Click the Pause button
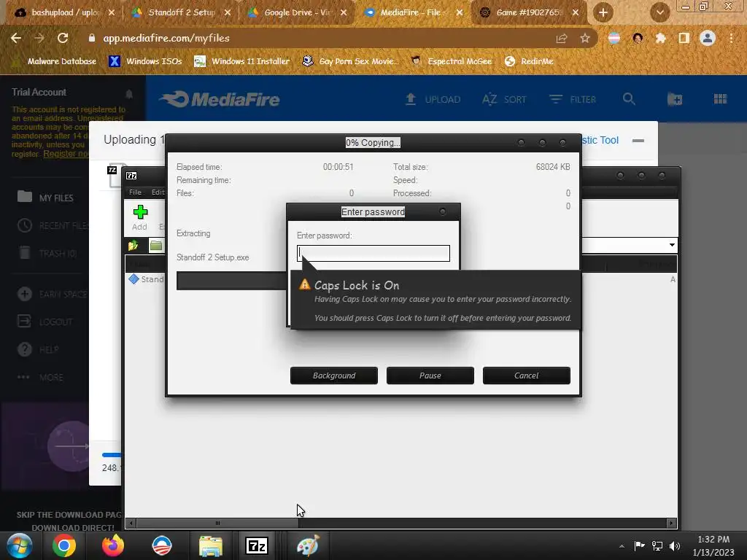The width and height of the screenshot is (747, 560). coord(430,376)
